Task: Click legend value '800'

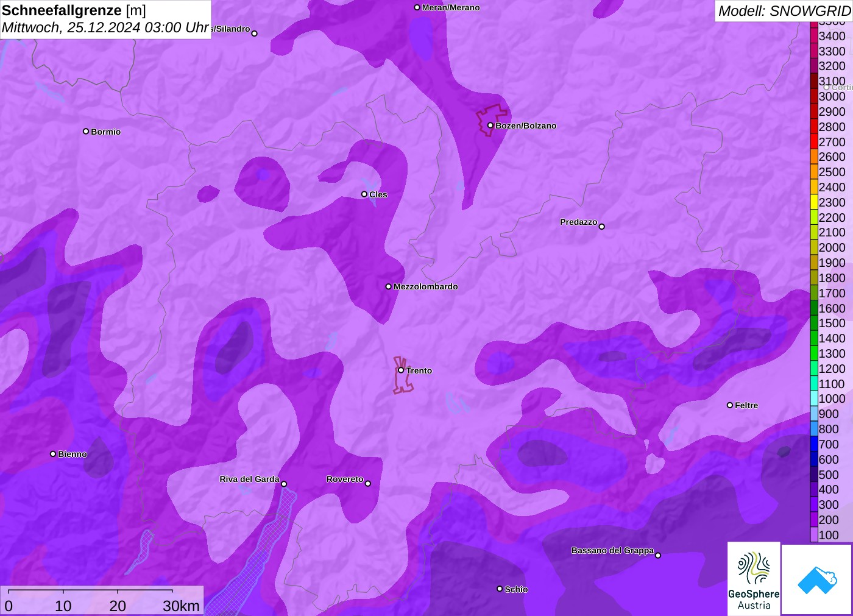Action: pyautogui.click(x=829, y=429)
